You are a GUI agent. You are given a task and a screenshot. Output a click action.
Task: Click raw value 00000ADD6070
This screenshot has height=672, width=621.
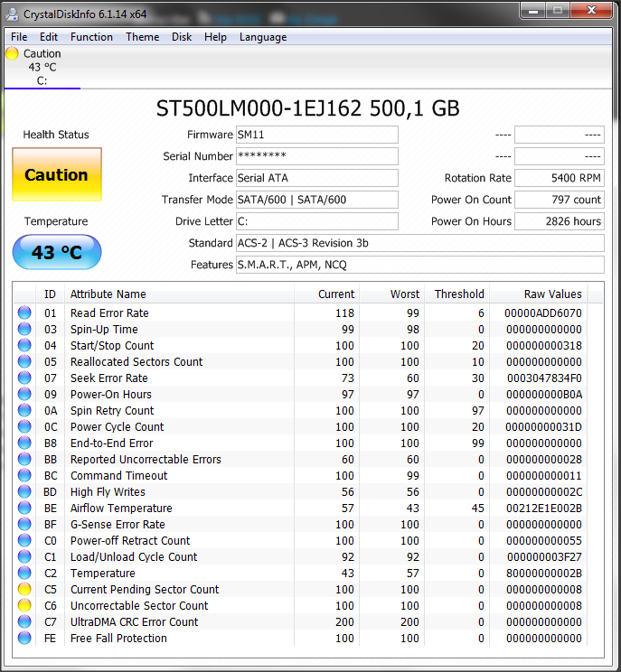[543, 313]
